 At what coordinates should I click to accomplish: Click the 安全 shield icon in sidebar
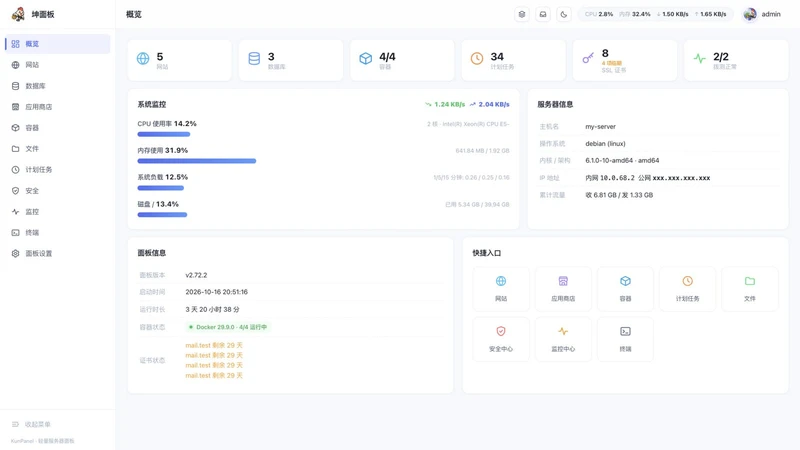click(x=15, y=190)
